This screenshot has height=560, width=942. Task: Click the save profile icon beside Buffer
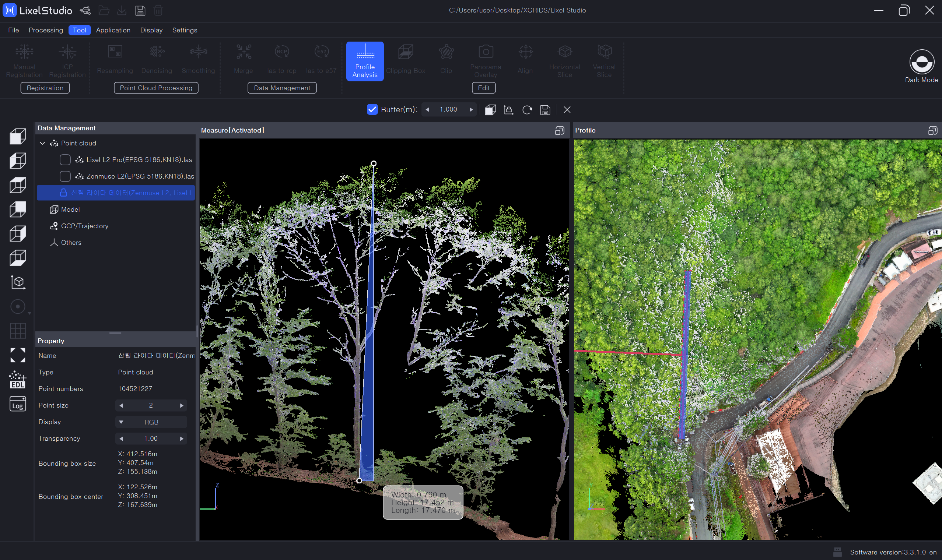pos(545,110)
